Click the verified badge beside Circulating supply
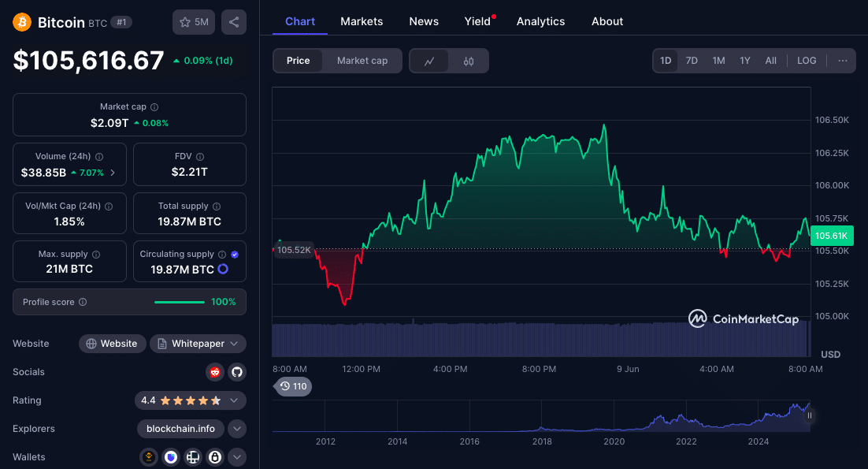 click(x=235, y=254)
